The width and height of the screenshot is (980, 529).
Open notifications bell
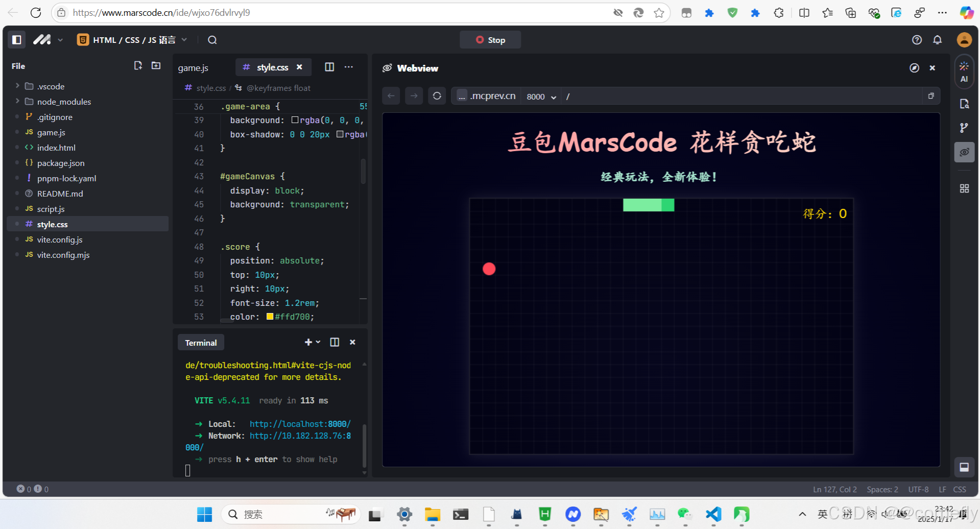coord(937,40)
